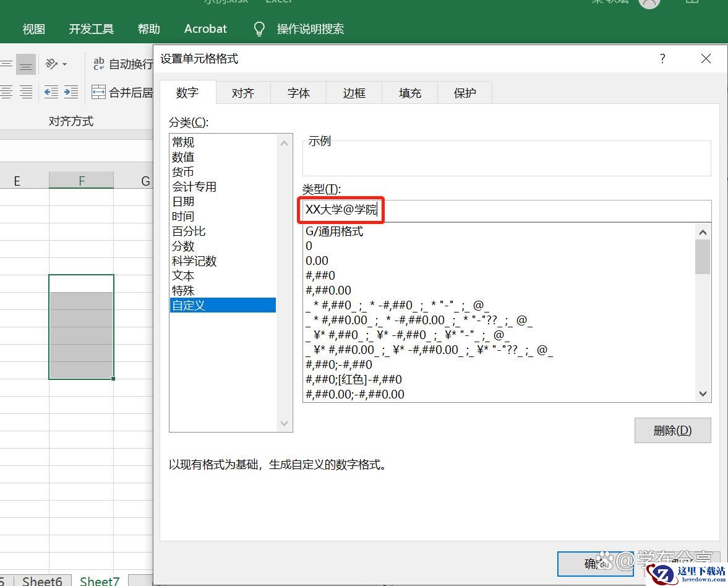Select 文本 in the category list

click(183, 275)
